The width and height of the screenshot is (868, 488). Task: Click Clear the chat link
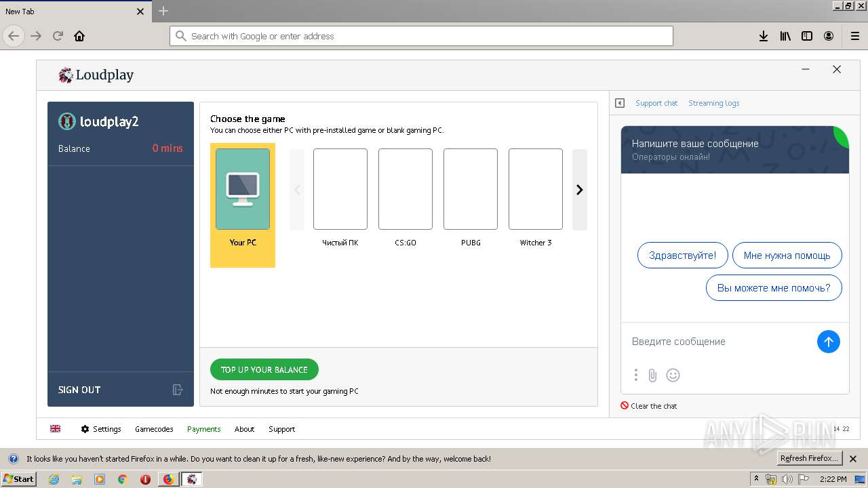coord(649,406)
